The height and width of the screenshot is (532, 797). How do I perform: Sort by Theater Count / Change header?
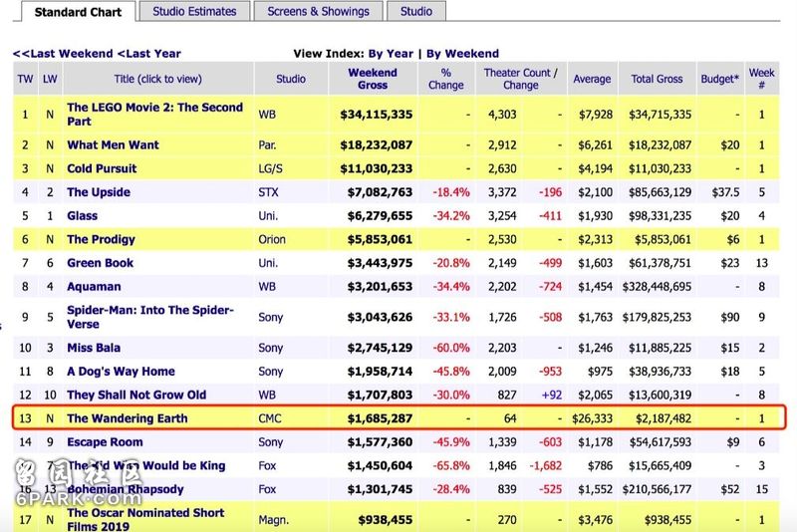click(x=520, y=79)
